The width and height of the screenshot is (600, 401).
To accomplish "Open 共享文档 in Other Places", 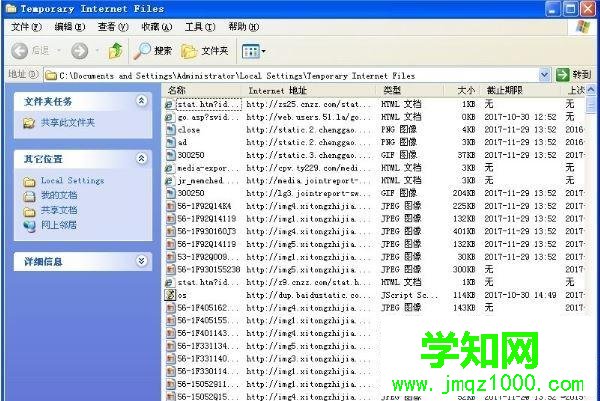I will [x=59, y=210].
